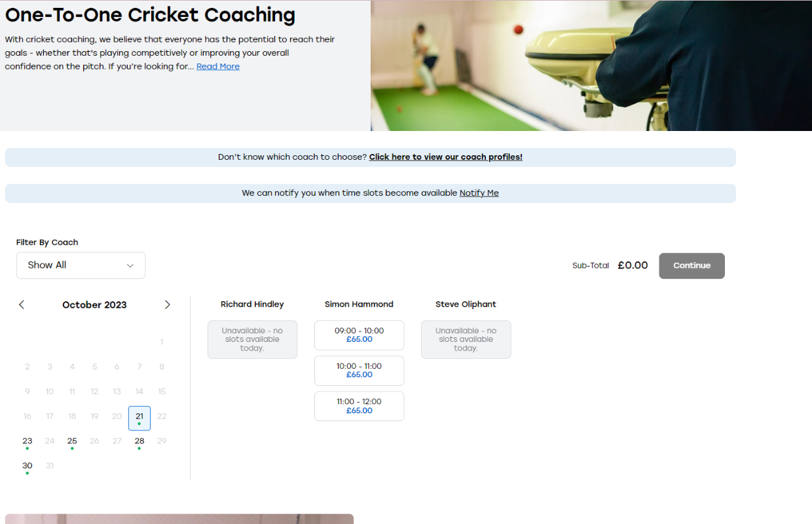This screenshot has width=812, height=524.
Task: Click the October 2023 month heading
Action: (x=94, y=305)
